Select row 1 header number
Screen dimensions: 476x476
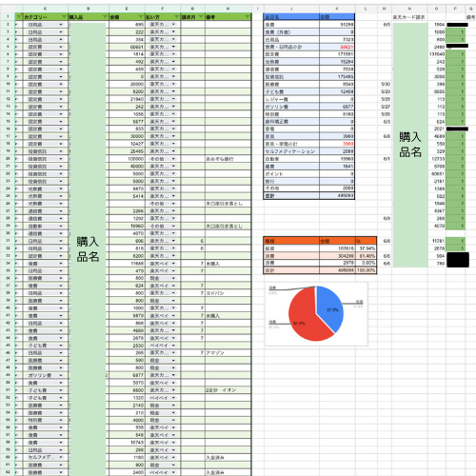[8, 17]
